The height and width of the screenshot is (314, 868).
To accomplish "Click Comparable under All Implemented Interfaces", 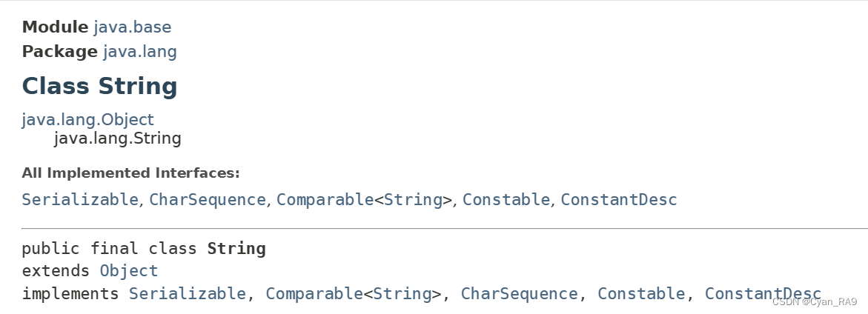I will click(x=325, y=199).
